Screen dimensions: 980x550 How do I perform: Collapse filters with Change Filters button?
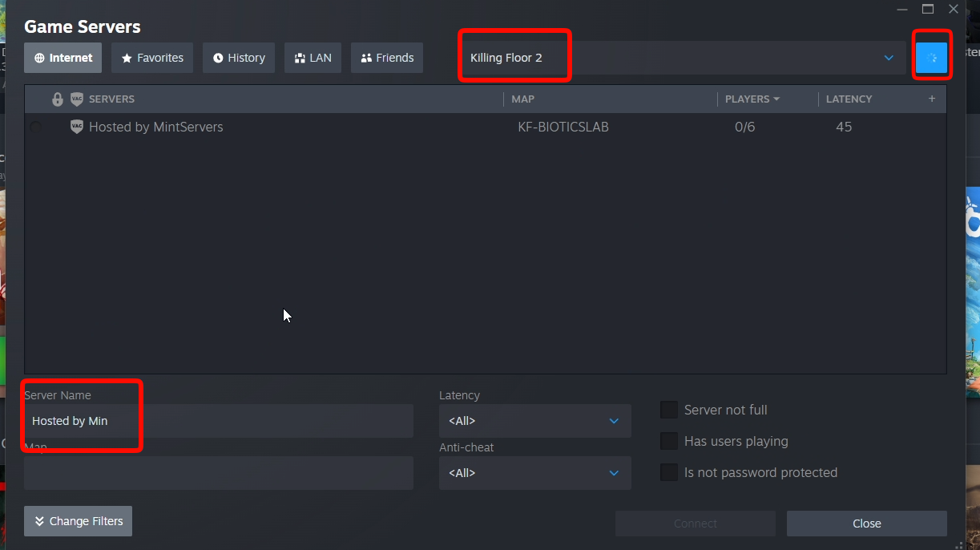click(x=78, y=521)
